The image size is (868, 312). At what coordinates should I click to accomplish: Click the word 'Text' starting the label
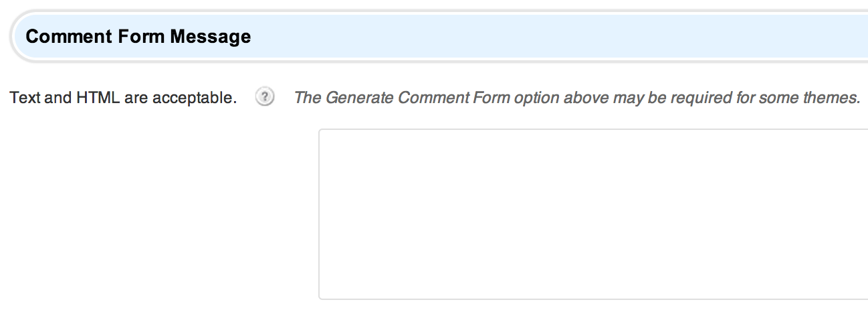coord(25,98)
